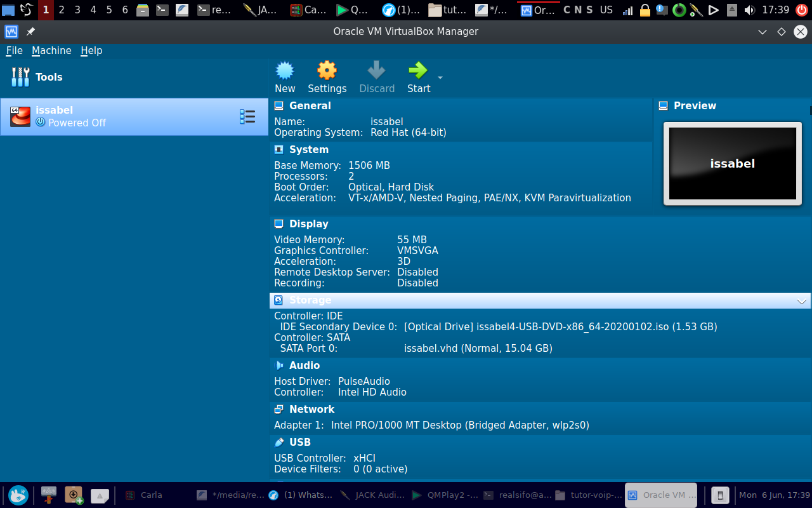
Task: Click the New virtual machine icon
Action: coord(285,70)
